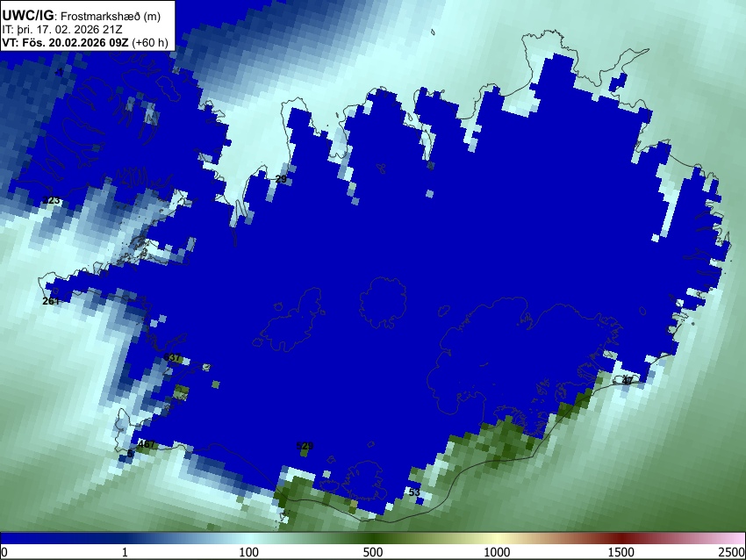Click the map value '1' above the Westfjords
The image size is (746, 560).
click(60, 72)
